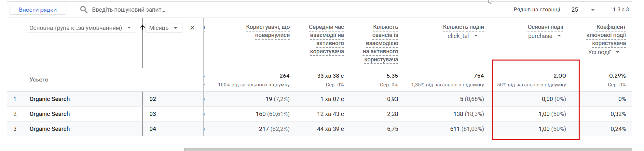Open the Місяць dimension dropdown
This screenshot has width=644, height=151.
[164, 28]
